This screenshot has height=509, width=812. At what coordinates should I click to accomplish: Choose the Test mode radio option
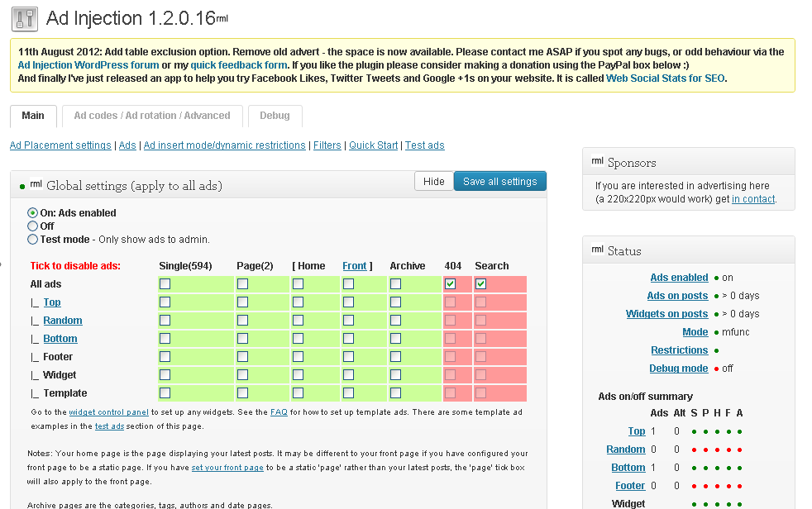click(33, 239)
